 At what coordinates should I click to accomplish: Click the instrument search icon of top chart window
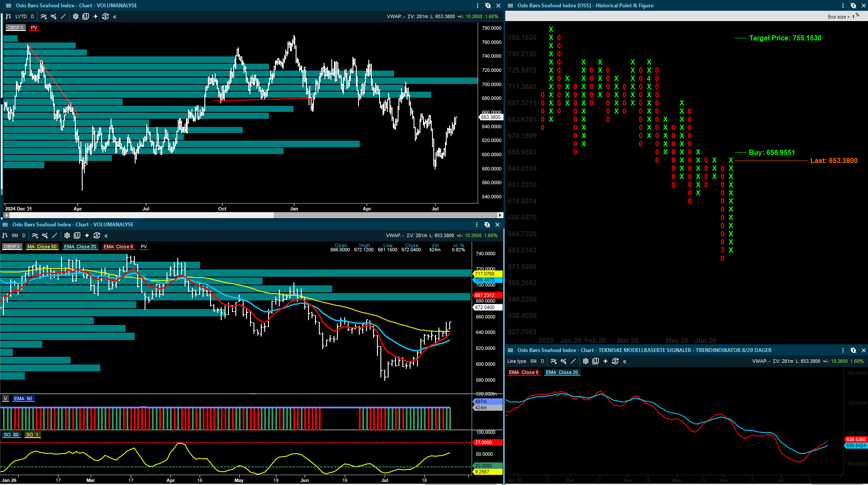click(x=488, y=6)
